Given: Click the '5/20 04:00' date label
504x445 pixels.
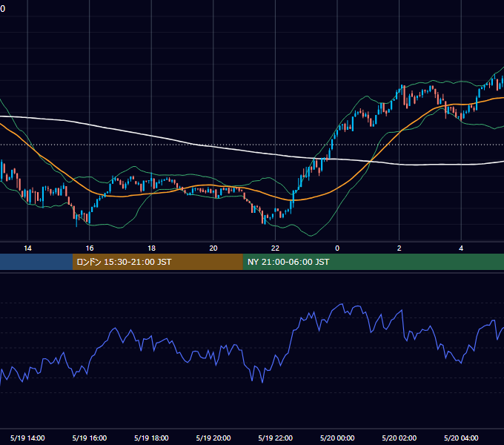Looking at the screenshot, I should pos(461,438).
